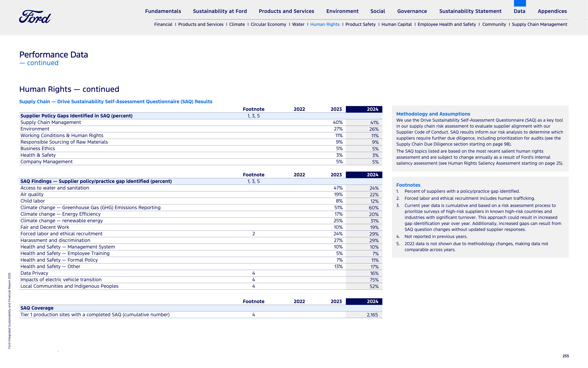Click the Company Management row label
588x368 pixels.
46,162
